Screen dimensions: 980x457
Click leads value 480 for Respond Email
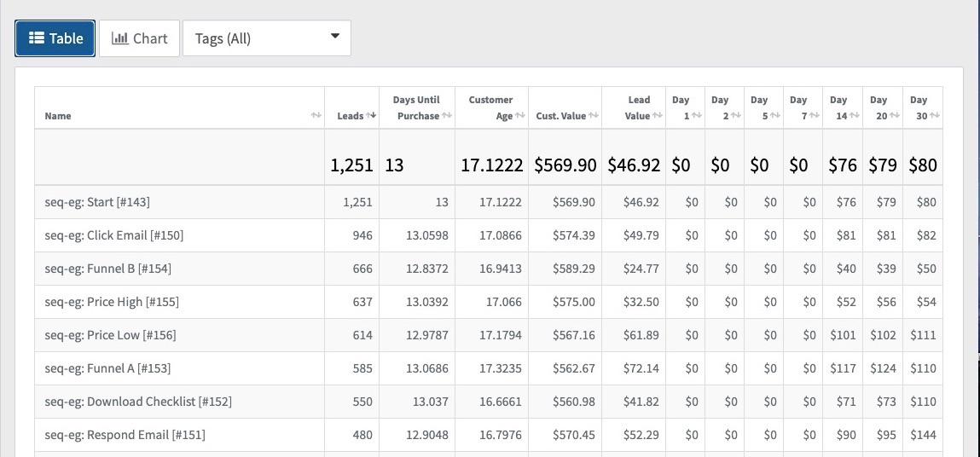(x=362, y=435)
